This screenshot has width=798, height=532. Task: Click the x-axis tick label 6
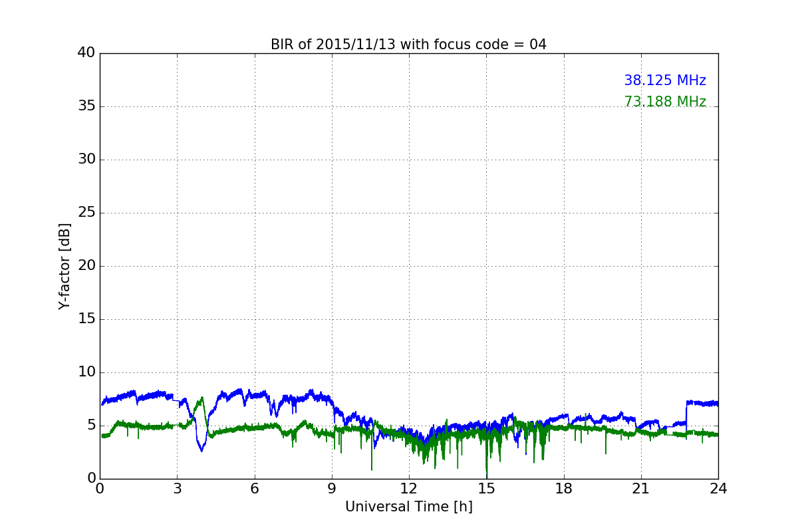254,489
